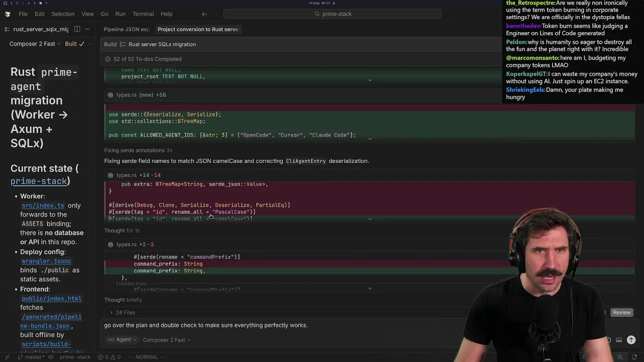The image size is (644, 362).
Task: Select the rust_server_sqlx_mig plan tab
Action: pos(41,29)
